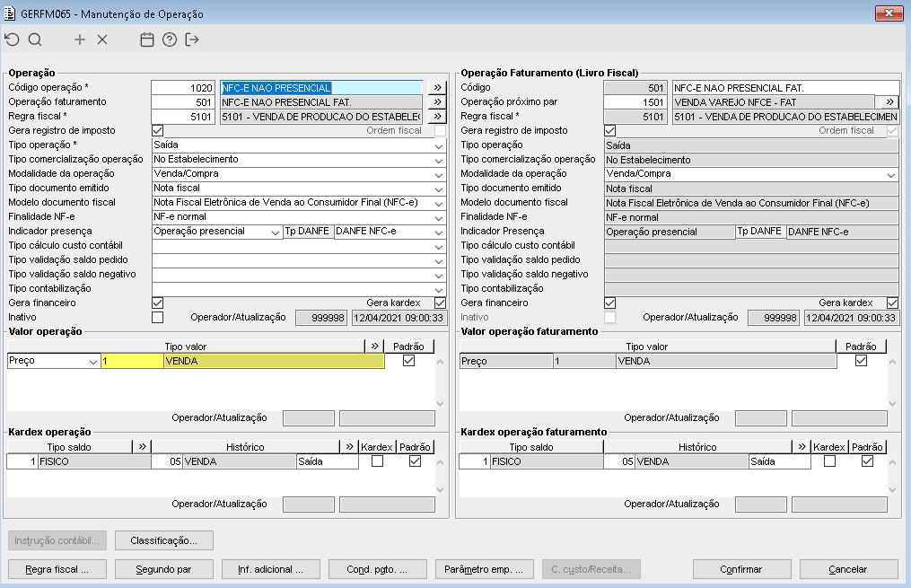Click Operação próximo par field showing 1501
This screenshot has width=911, height=588.
(635, 102)
